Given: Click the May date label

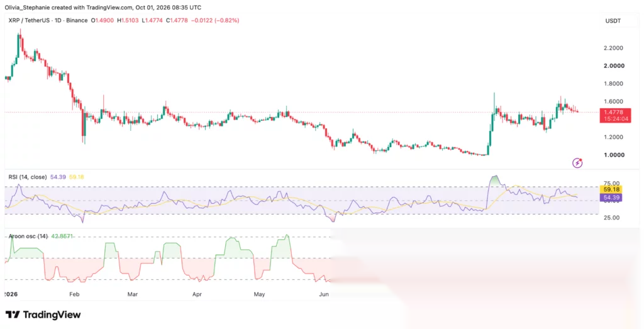Looking at the screenshot, I should pyautogui.click(x=259, y=294).
